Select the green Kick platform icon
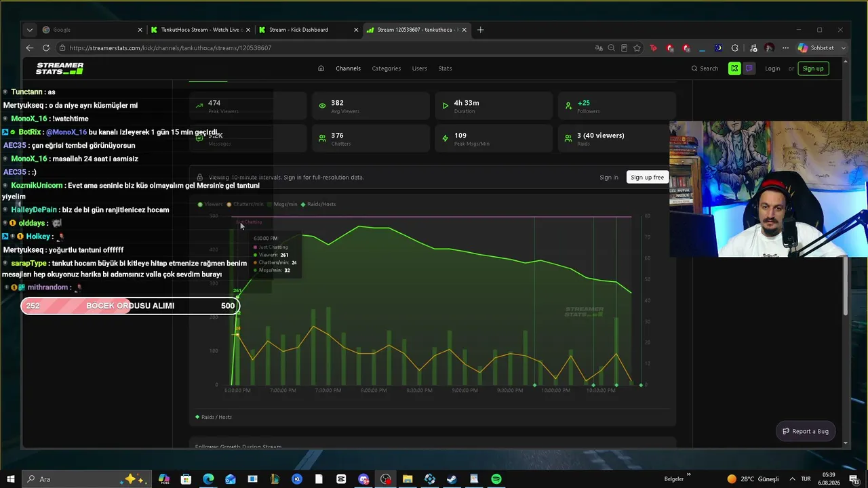Screen dimensions: 868x488 click(734, 68)
